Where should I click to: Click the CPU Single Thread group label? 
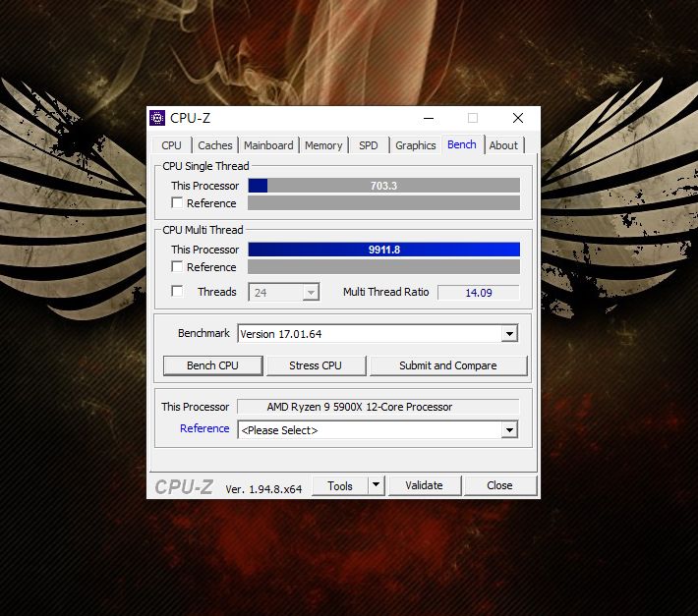pos(205,166)
